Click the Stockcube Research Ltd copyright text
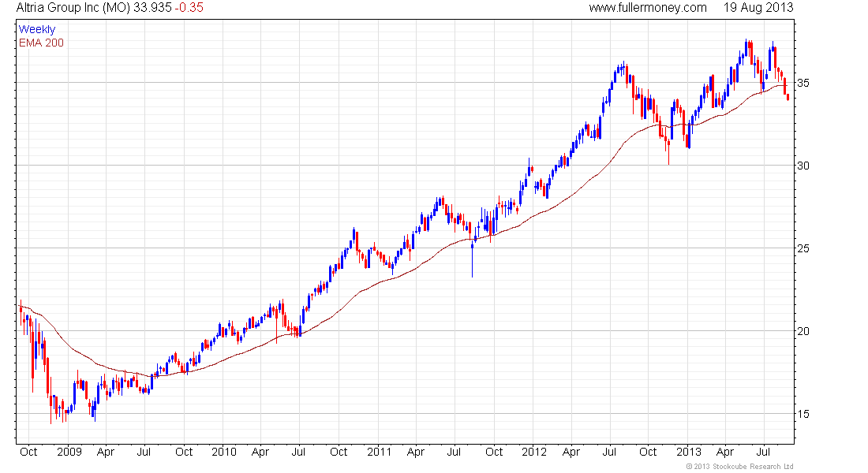The height and width of the screenshot is (473, 868). [x=739, y=467]
